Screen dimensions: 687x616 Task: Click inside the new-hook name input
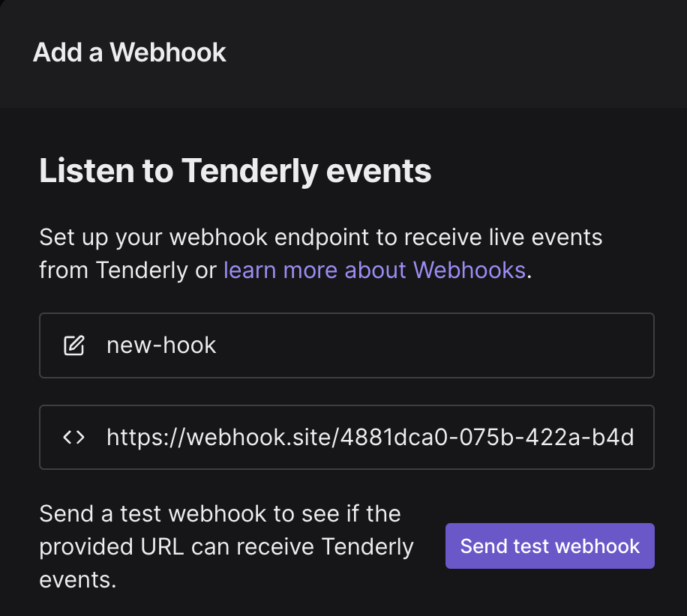click(300, 345)
